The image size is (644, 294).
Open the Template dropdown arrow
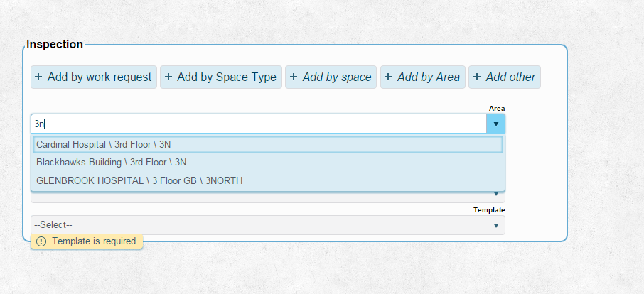pos(495,225)
